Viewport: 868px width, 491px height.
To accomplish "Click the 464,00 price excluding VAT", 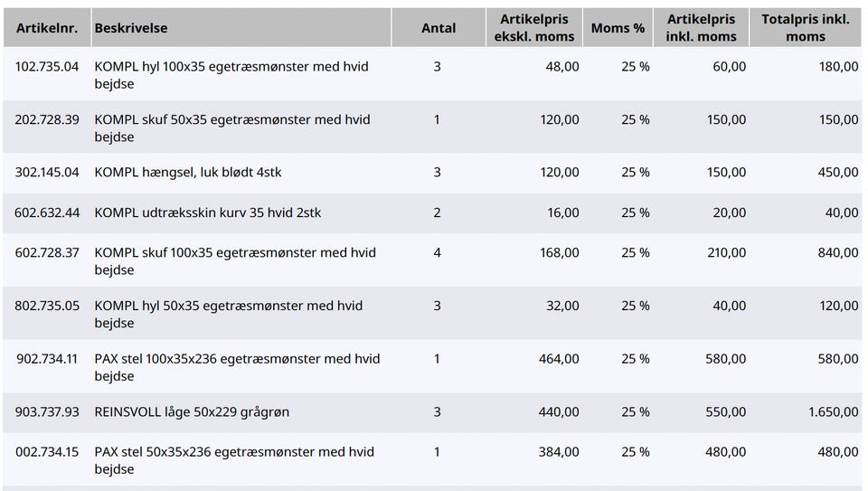I will tap(559, 360).
